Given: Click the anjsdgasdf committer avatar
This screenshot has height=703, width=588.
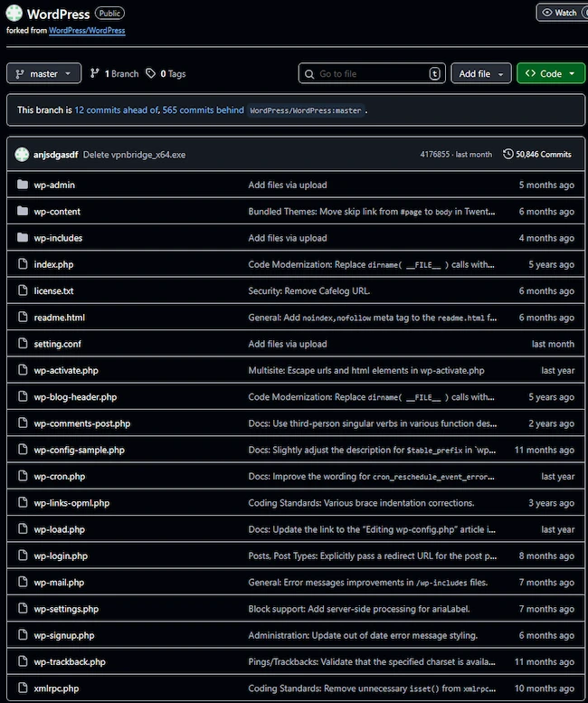Looking at the screenshot, I should pyautogui.click(x=22, y=154).
